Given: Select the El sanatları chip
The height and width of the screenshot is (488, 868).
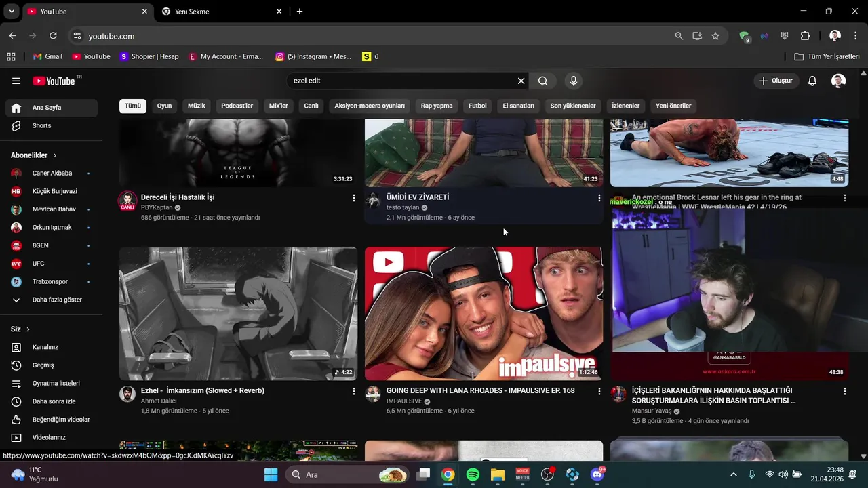Looking at the screenshot, I should (x=519, y=106).
